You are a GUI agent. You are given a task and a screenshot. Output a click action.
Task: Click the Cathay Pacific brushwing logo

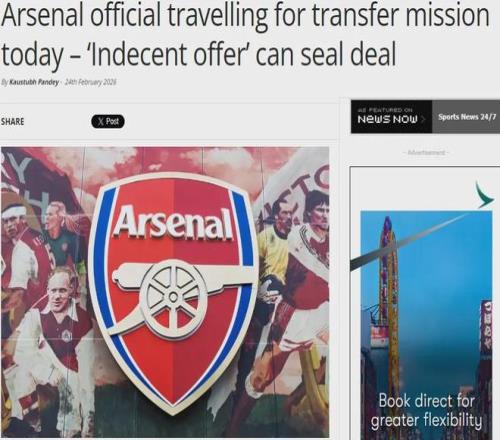click(x=485, y=195)
